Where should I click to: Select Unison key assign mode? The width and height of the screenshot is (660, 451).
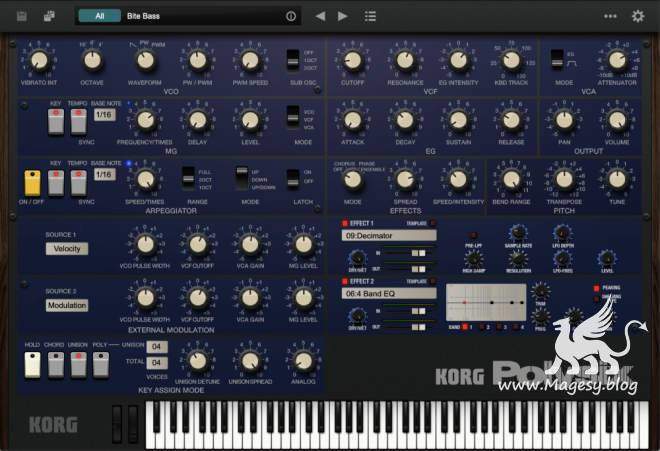click(x=78, y=365)
